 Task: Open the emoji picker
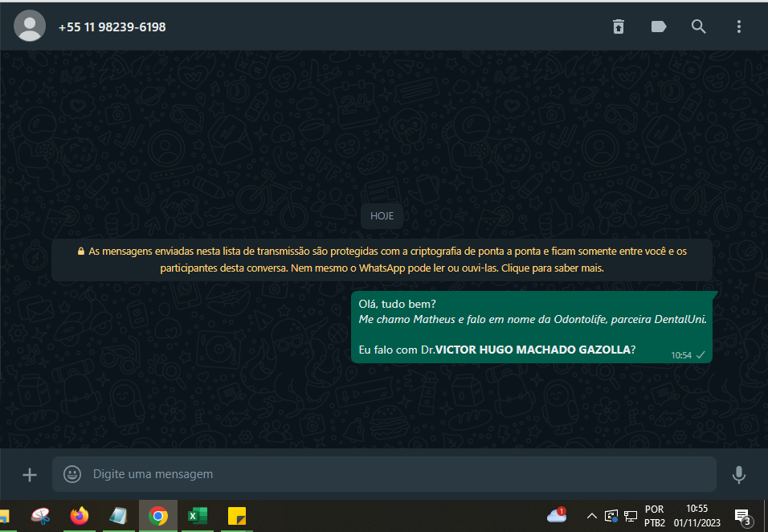click(72, 473)
